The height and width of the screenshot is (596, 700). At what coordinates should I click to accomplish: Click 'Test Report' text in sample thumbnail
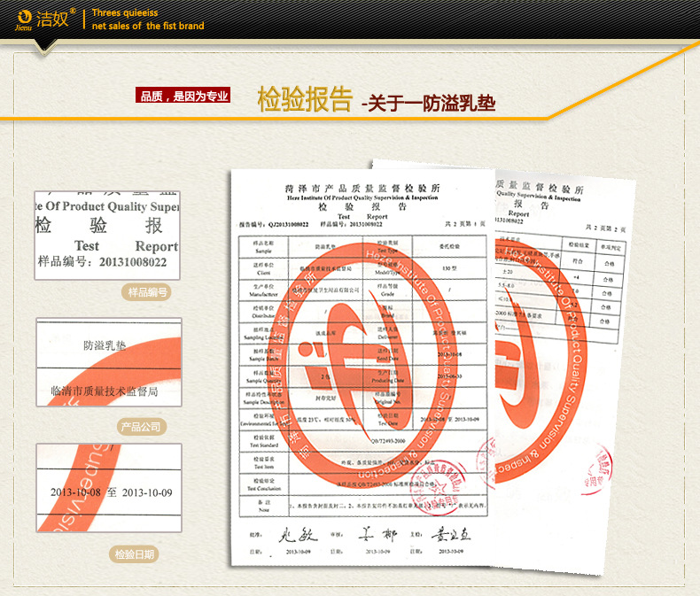click(126, 246)
